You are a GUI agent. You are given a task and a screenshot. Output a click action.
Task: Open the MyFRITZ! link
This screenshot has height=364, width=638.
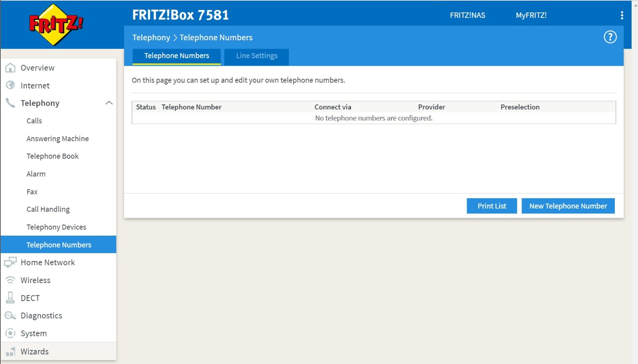tap(531, 15)
